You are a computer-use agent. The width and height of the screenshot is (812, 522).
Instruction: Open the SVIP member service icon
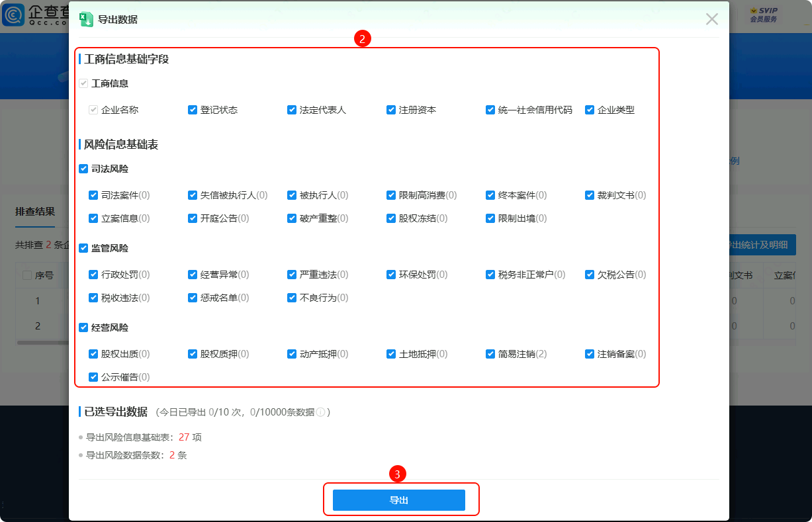[x=763, y=15]
